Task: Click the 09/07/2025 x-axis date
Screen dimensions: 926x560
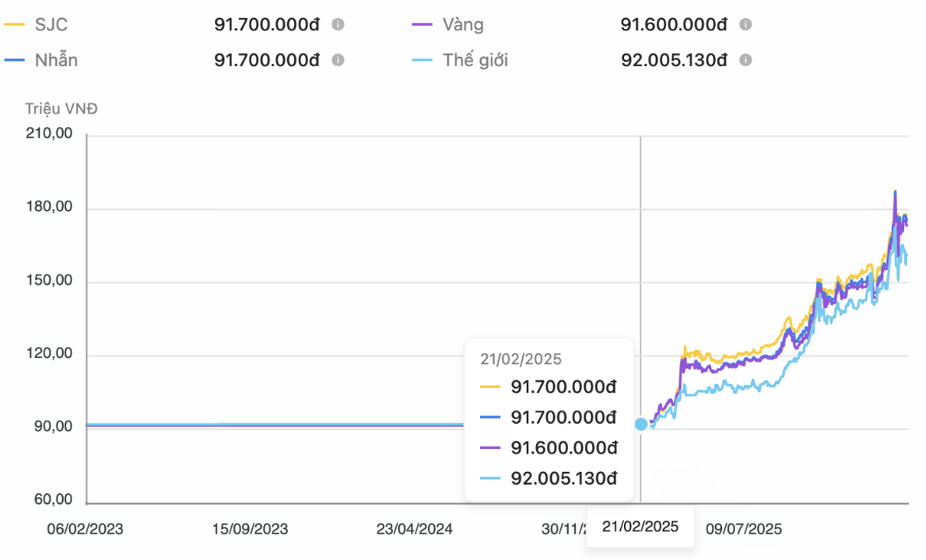Action: tap(744, 529)
